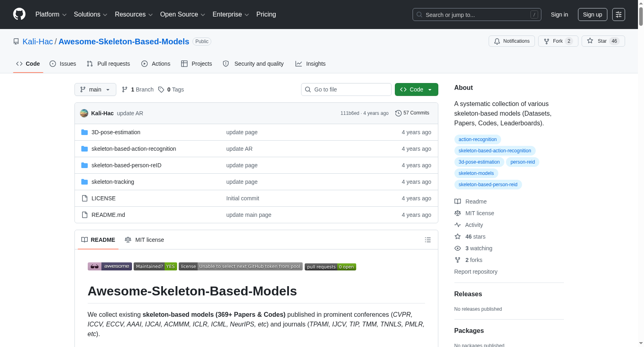Switch to the Pull requests tab
Screen dimensions: 644x347
click(108, 64)
